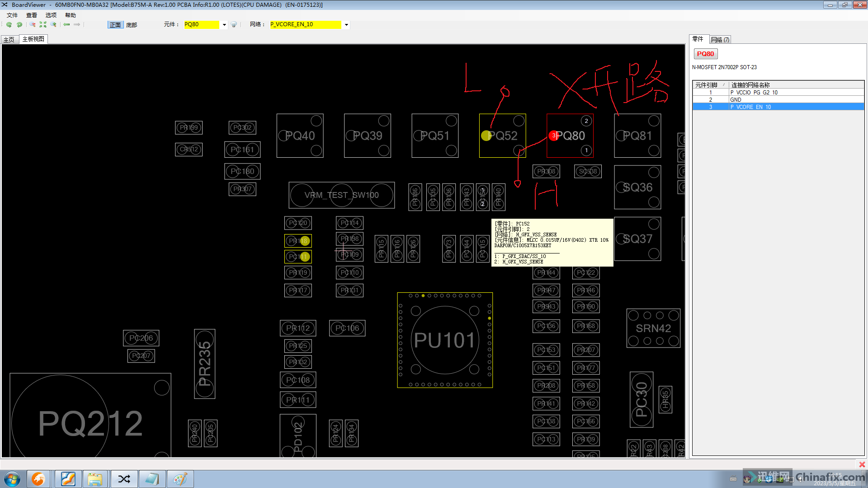Select component PQ51 on the board
This screenshot has width=868, height=488.
(435, 136)
